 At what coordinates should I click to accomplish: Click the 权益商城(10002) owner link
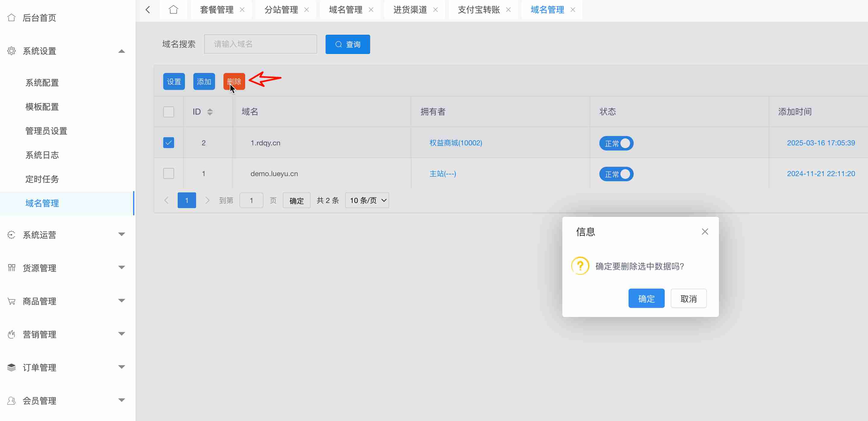tap(456, 143)
